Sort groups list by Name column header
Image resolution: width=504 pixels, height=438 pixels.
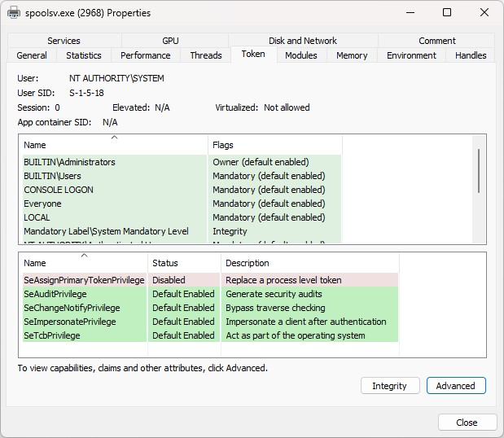pos(113,145)
